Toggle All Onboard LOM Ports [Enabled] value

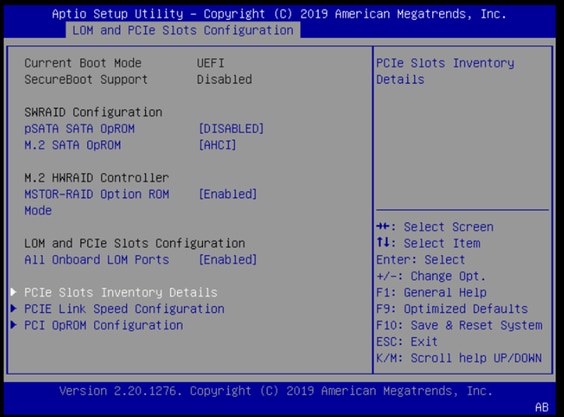tap(228, 260)
